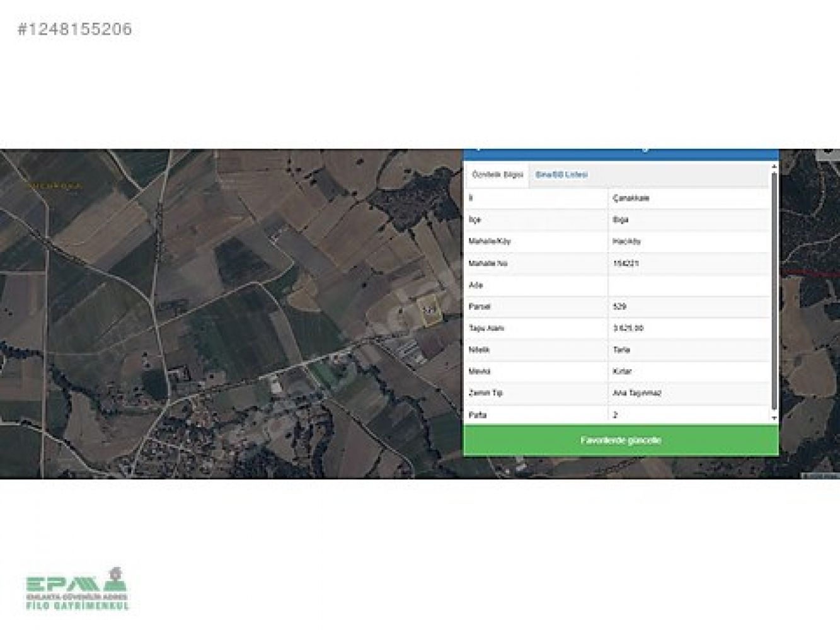The width and height of the screenshot is (840, 630).
Task: Switch to the Öznitelik Bilgisi tab
Action: point(497,175)
